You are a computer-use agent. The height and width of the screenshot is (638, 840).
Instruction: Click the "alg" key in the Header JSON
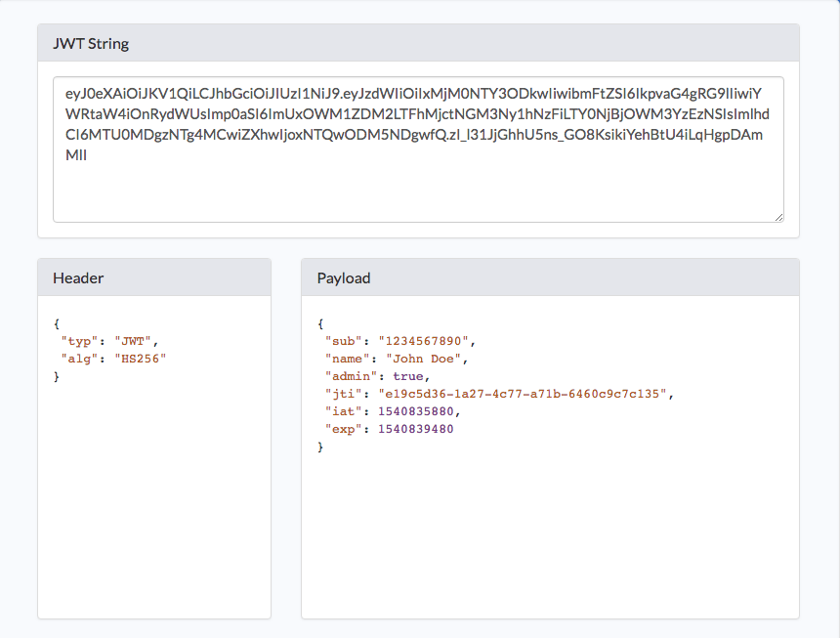coord(77,359)
